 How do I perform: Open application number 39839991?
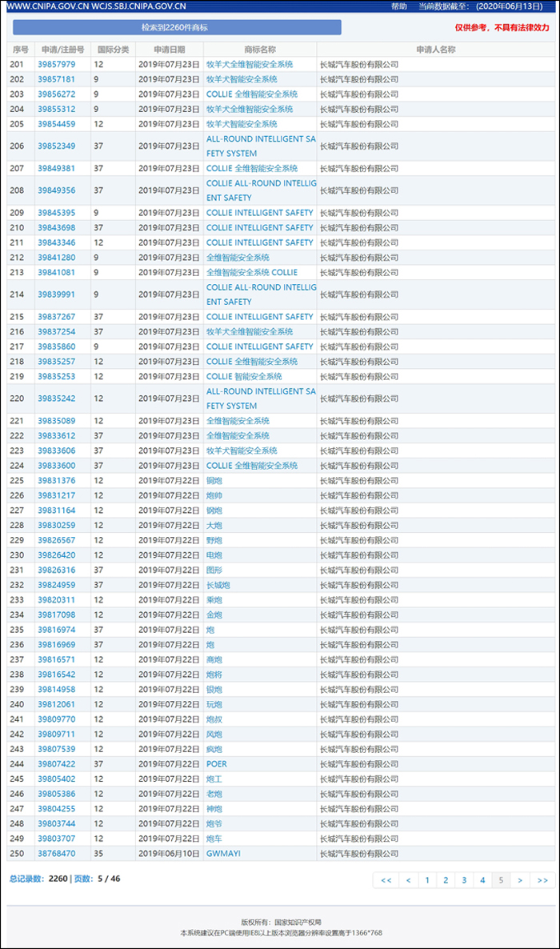(x=56, y=294)
